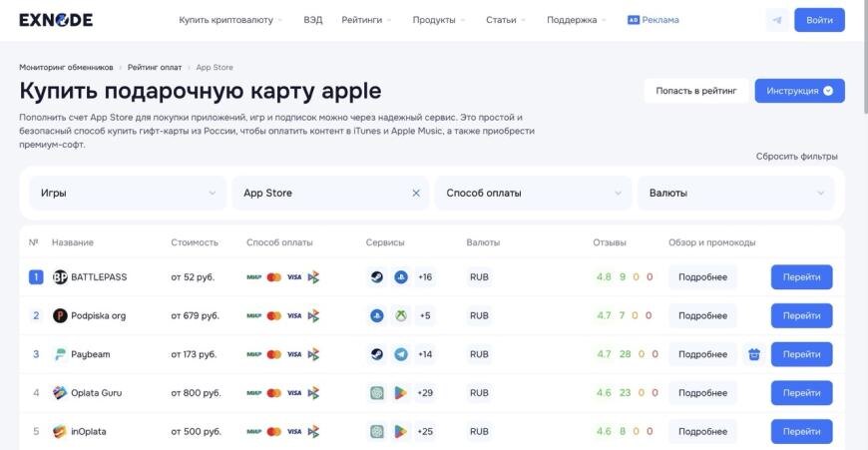Click the Steam icon in the Paybeam row

pos(377,354)
